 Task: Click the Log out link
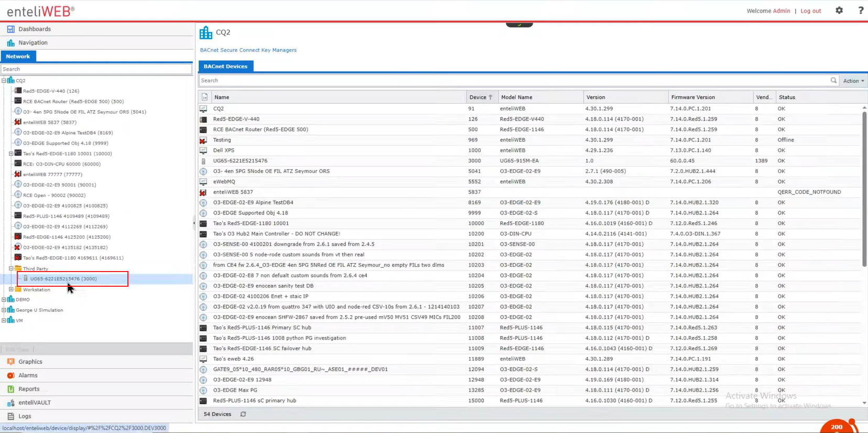click(x=810, y=11)
